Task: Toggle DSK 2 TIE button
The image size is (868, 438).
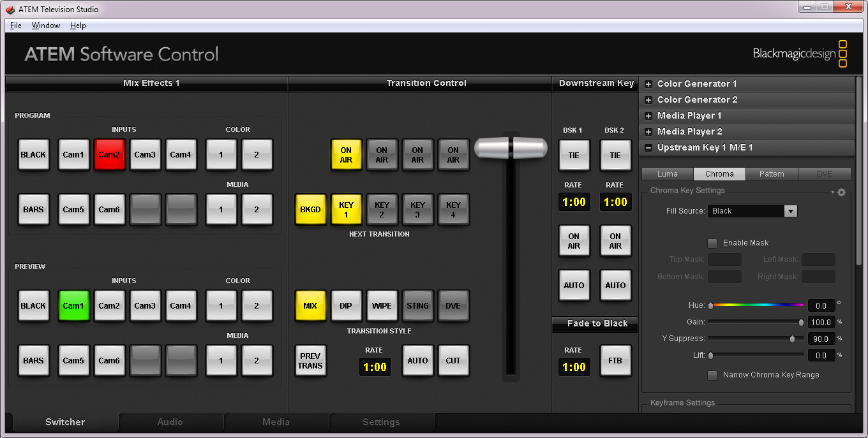Action: click(x=615, y=155)
